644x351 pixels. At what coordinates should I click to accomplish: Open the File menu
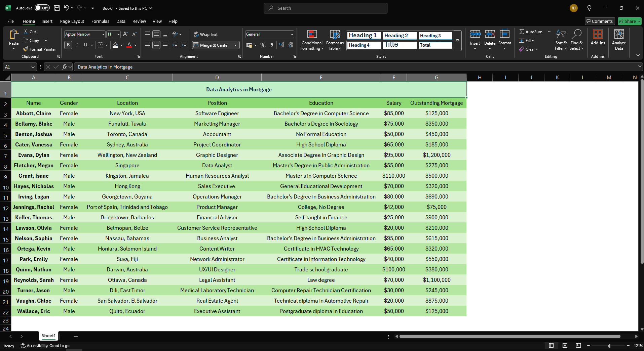[x=10, y=21]
